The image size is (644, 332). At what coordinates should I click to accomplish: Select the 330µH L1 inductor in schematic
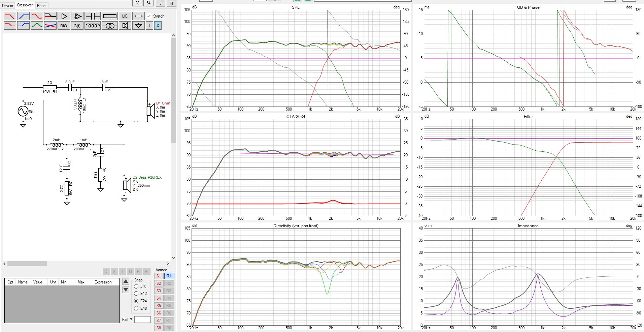coord(81,105)
